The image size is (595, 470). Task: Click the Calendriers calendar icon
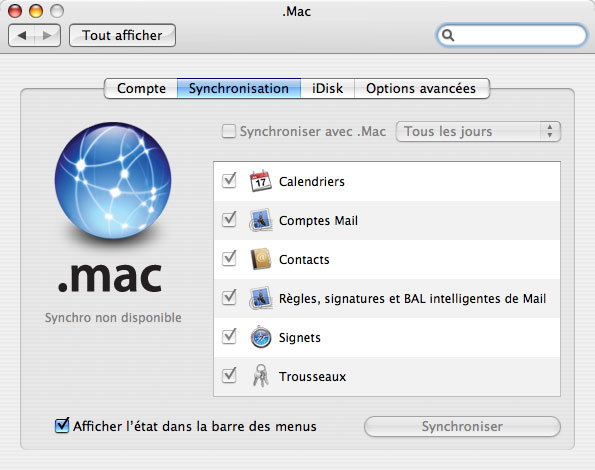(260, 181)
